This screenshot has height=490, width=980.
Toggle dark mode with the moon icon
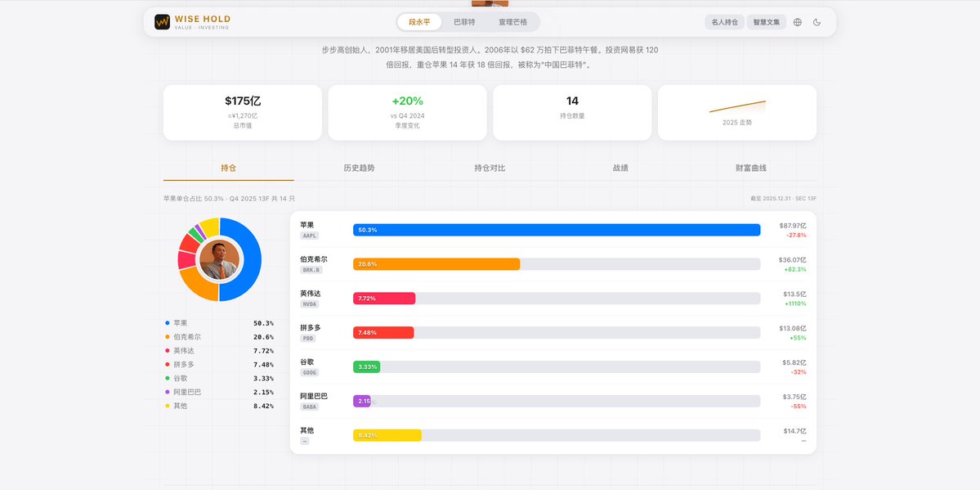pos(817,22)
